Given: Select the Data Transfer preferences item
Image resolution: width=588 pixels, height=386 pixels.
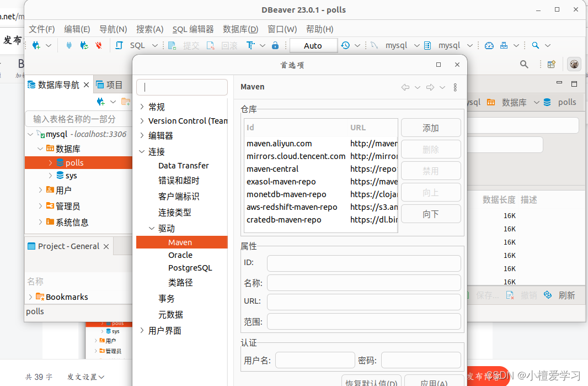Looking at the screenshot, I should pos(183,166).
